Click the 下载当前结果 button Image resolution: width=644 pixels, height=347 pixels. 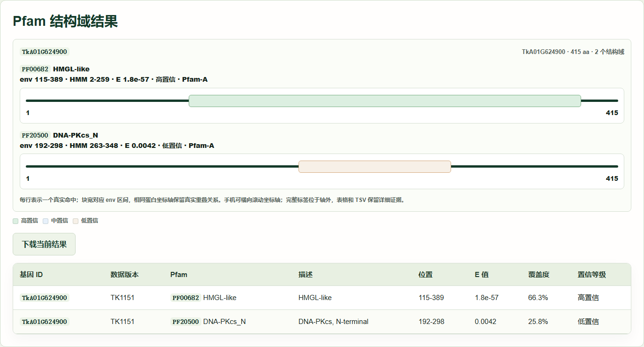44,244
